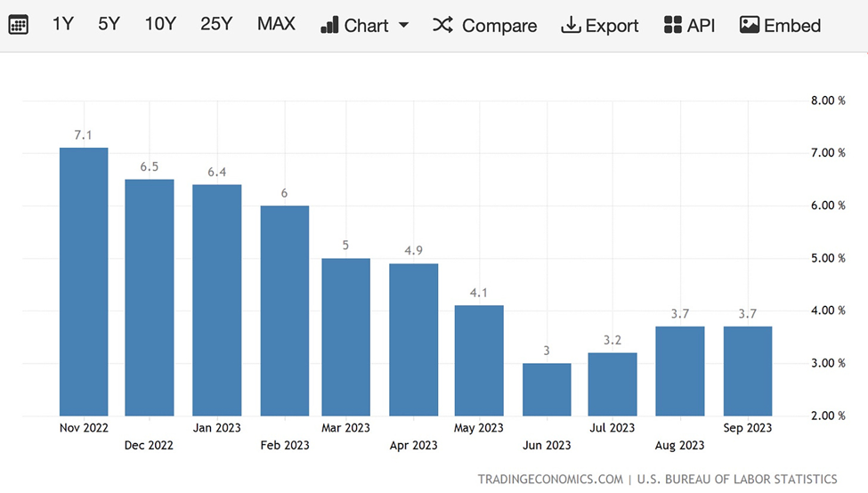
Task: Open the TRADINGECONOMICS.COM source link
Action: (x=550, y=479)
